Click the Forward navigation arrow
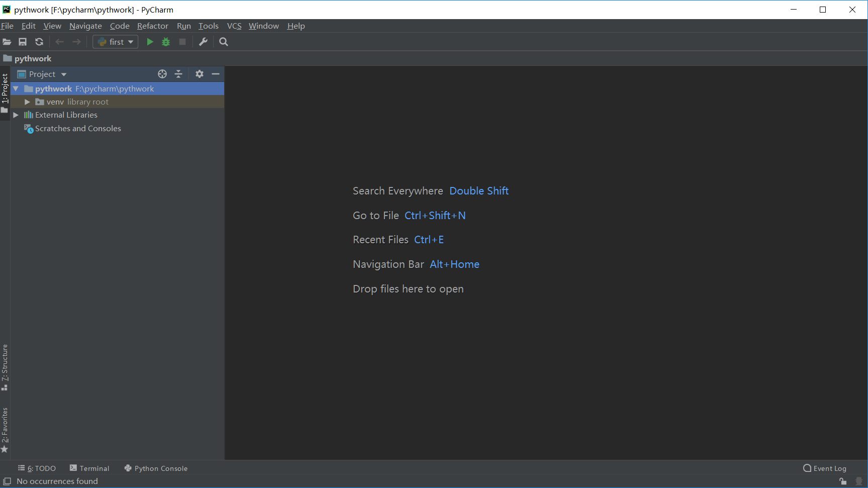Image resolution: width=868 pixels, height=488 pixels. coord(76,42)
